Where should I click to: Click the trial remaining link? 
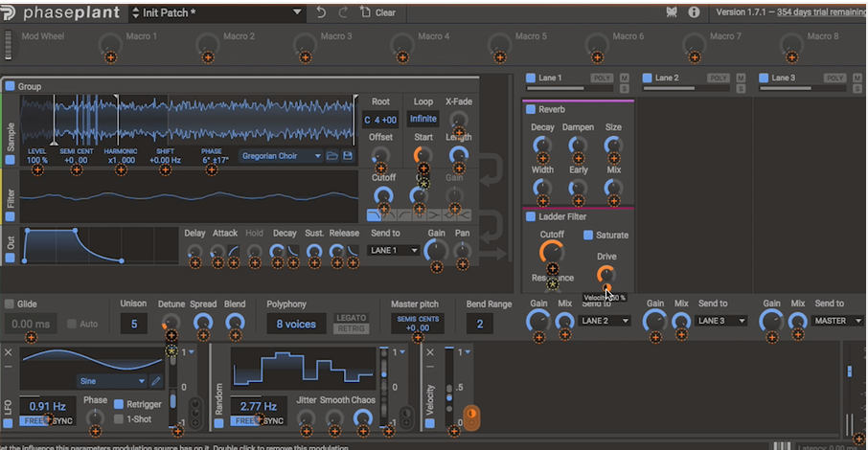coord(821,11)
